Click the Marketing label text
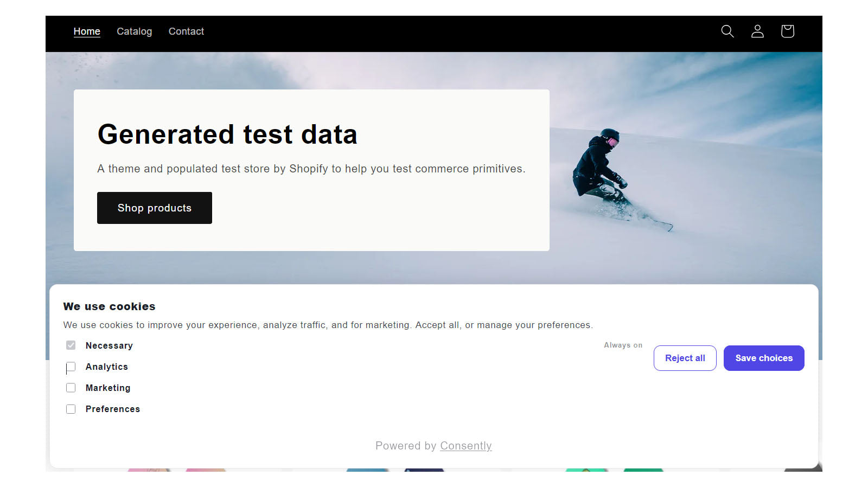The image size is (868, 488). (x=108, y=388)
